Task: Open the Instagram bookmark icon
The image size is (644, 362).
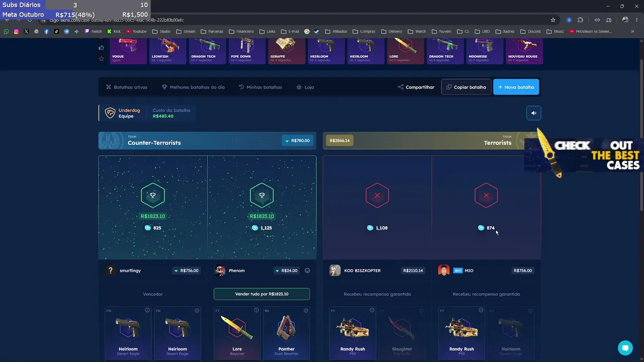Action: tap(16, 32)
